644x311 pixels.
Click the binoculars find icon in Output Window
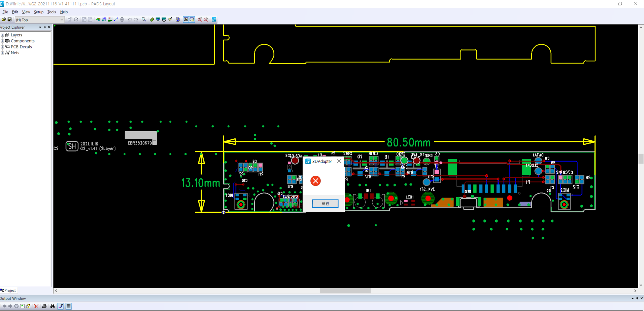[52, 306]
